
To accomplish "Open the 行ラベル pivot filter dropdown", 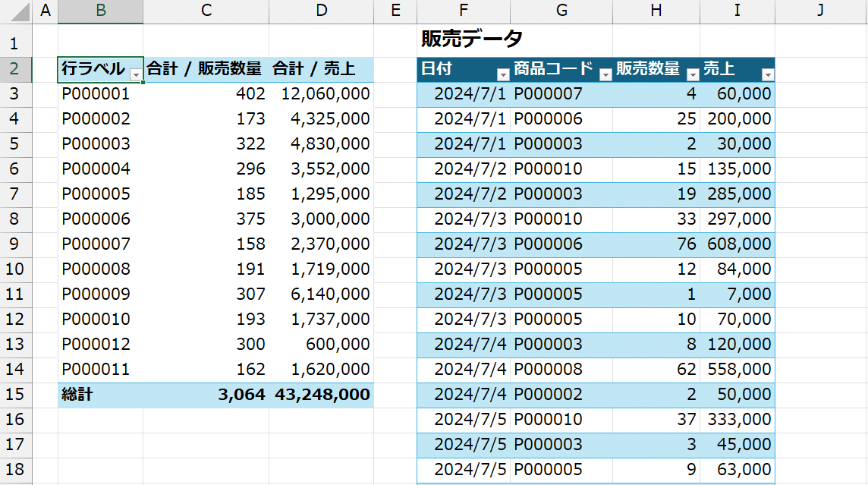I will point(136,74).
